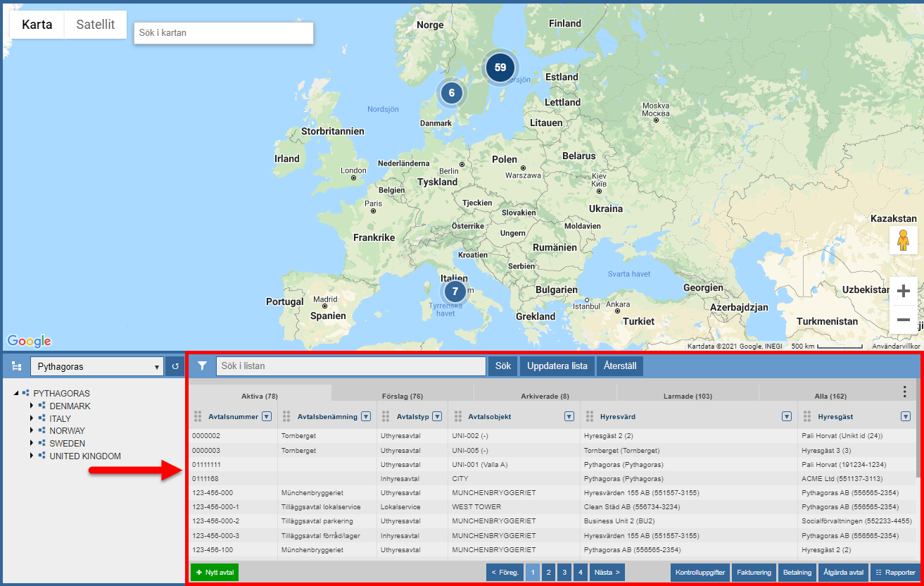Open Hyresgäst column filter dropdown
This screenshot has width=924, height=586.
pos(906,416)
